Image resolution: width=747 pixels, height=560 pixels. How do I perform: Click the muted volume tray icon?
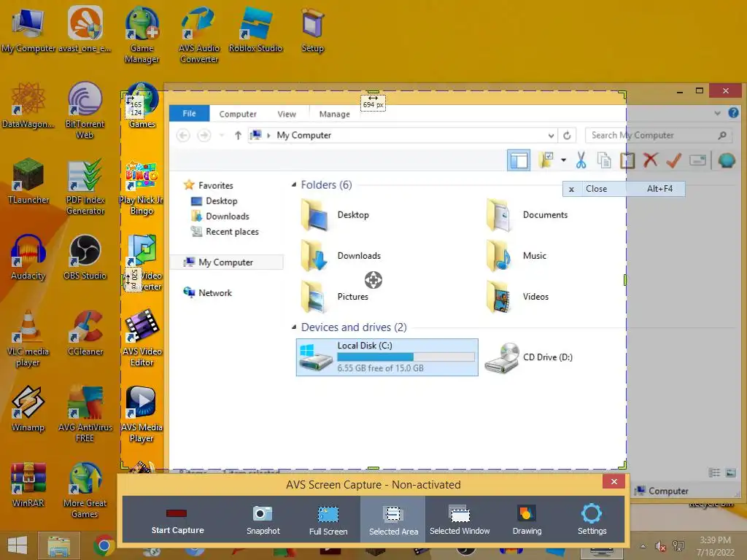660,546
